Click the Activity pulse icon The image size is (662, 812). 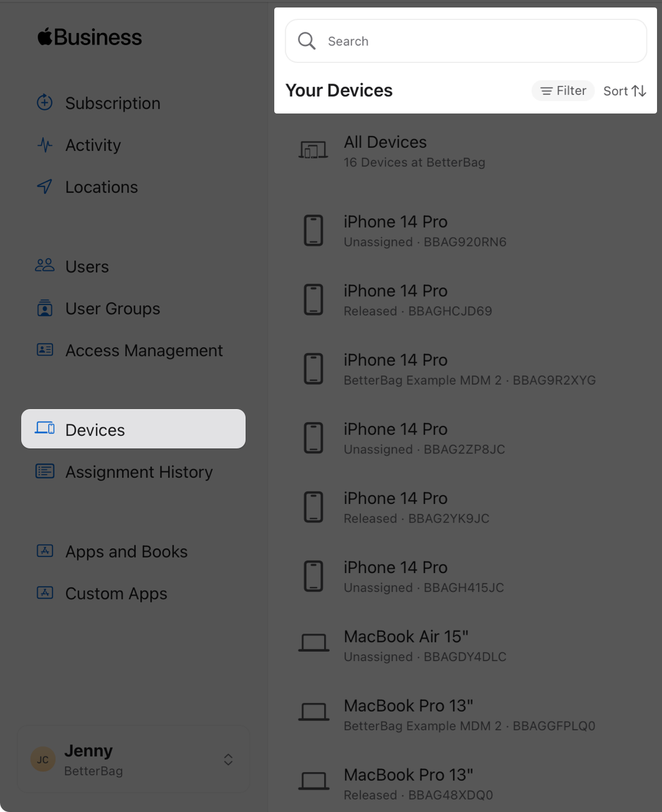[x=45, y=145]
